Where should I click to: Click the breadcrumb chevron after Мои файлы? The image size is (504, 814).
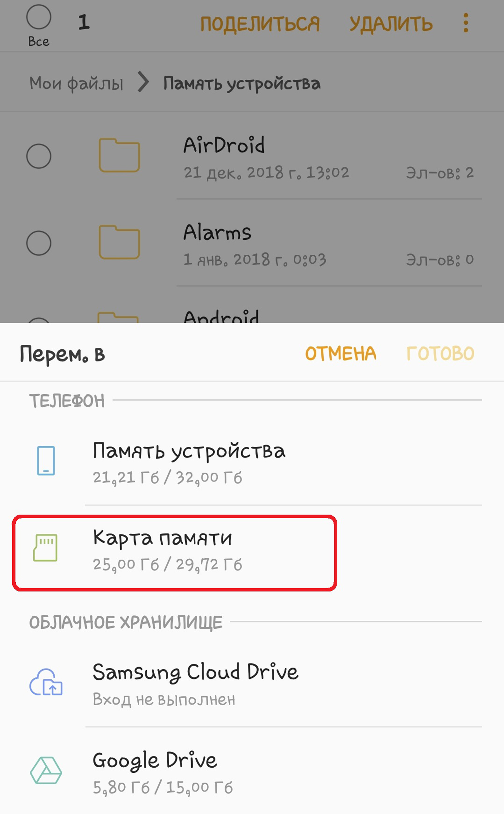coord(143,82)
